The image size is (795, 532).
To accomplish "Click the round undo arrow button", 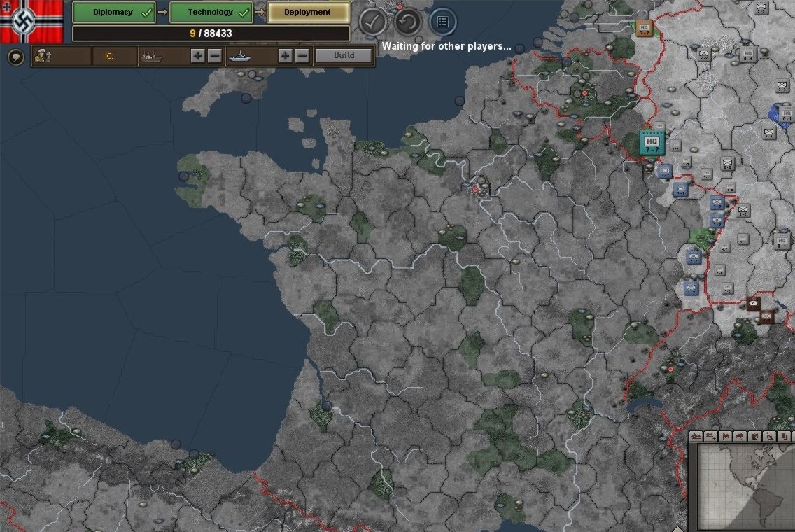I will [x=407, y=22].
